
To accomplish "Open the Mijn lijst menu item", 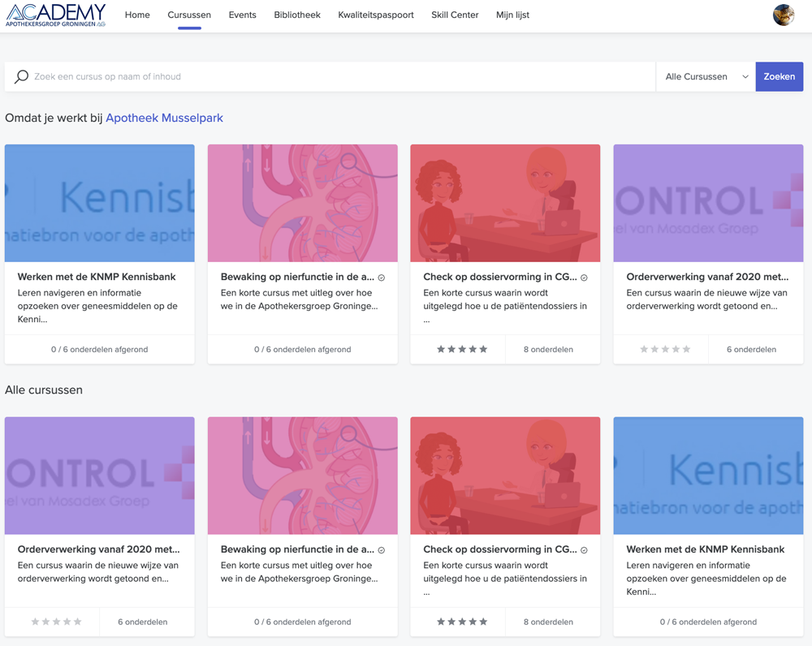I will pos(512,15).
